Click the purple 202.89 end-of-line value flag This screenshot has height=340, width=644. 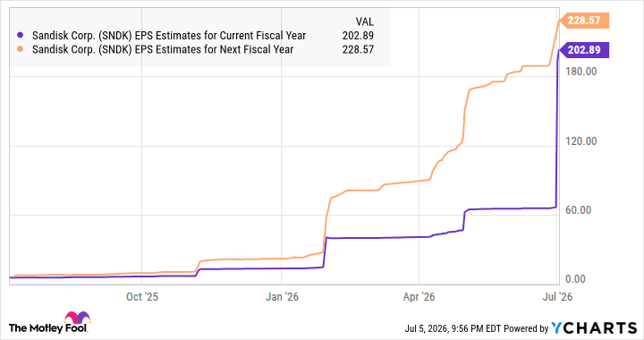point(583,50)
